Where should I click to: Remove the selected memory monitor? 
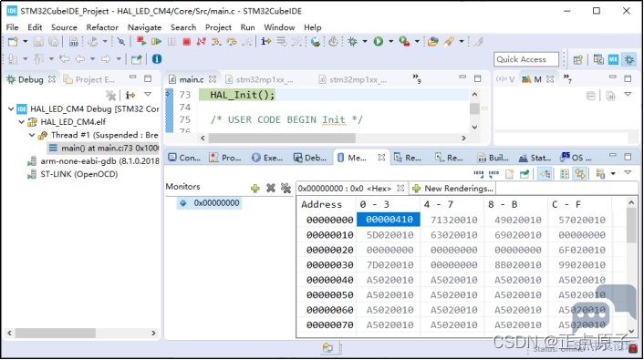pyautogui.click(x=271, y=188)
